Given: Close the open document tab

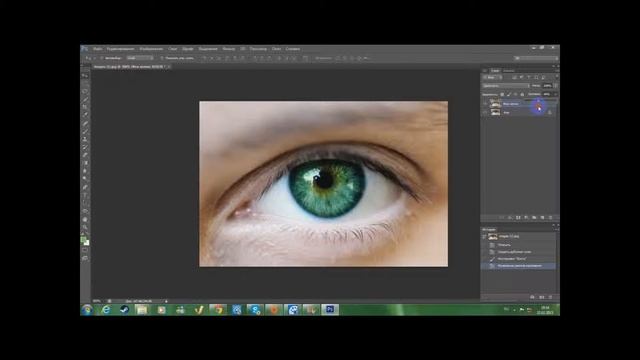Looking at the screenshot, I should (169, 67).
